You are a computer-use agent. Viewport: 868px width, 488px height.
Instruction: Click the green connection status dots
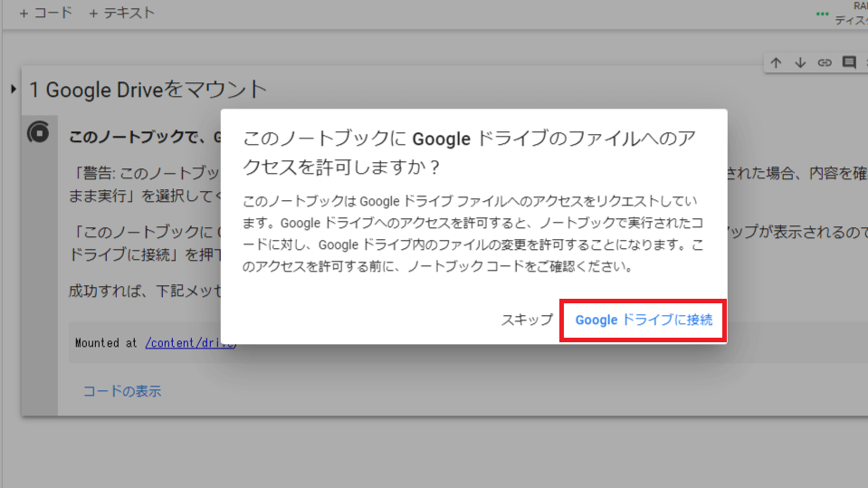(822, 14)
